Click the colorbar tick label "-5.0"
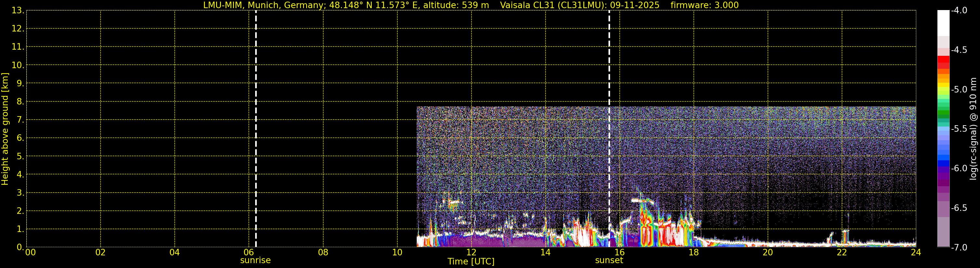This screenshot has width=980, height=268. click(959, 90)
